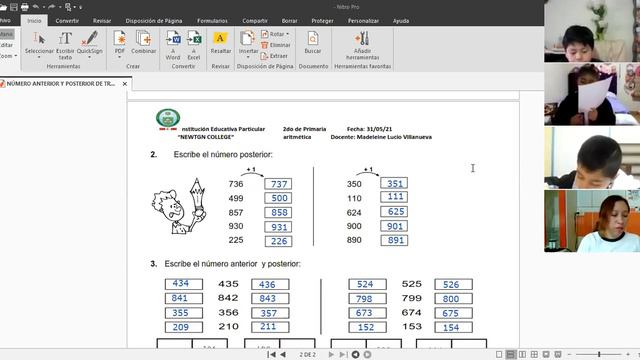Expand the Seleccionar tool dropdown arrow
Screen dimensions: 640x360
(39, 58)
